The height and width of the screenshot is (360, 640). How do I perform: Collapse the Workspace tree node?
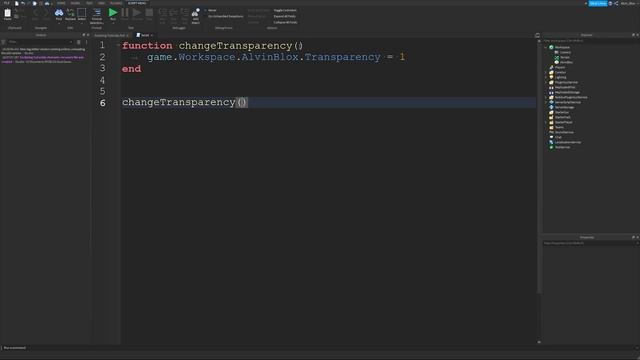[x=546, y=47]
